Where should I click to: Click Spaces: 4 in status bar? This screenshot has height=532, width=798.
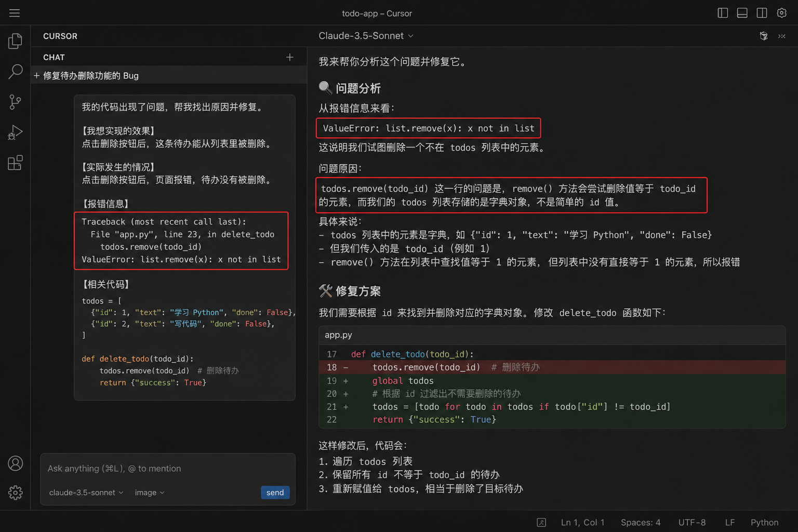pos(641,522)
